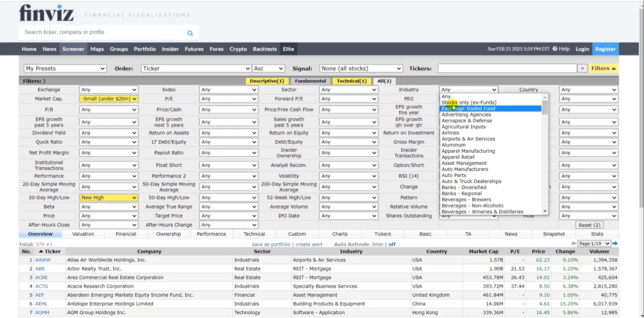Click save as portfolio link
Screen dimensions: 644x318
point(271,244)
